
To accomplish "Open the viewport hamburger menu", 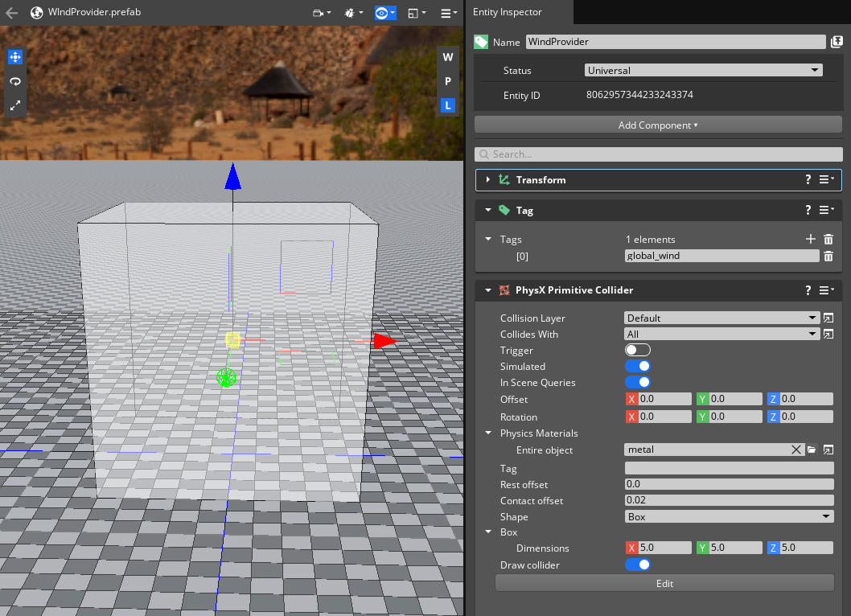I will pos(448,13).
